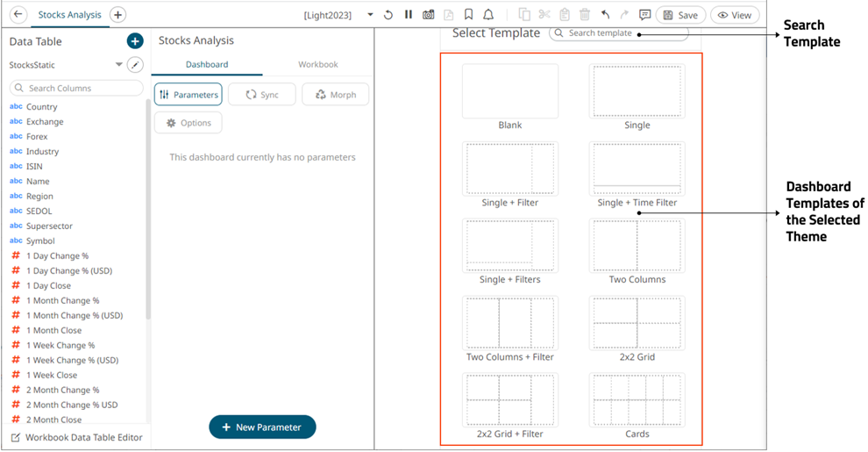Open the Light2023 theme dropdown

(x=371, y=15)
